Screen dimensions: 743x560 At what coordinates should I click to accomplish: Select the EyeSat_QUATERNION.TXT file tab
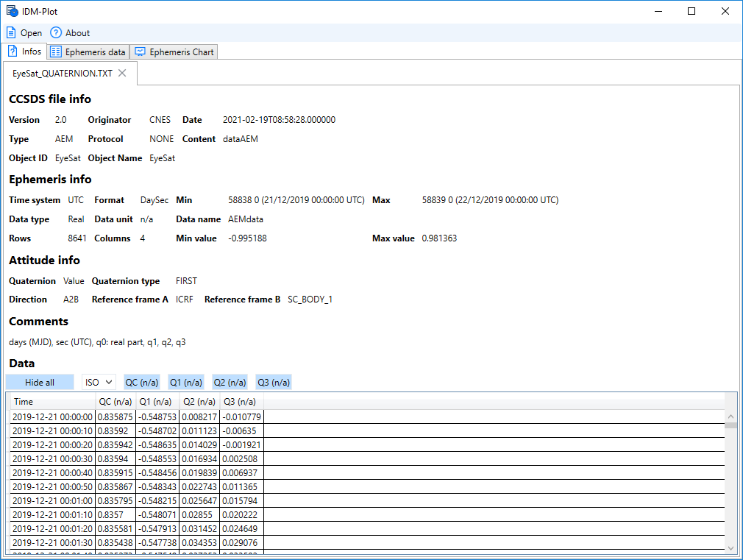tap(62, 73)
